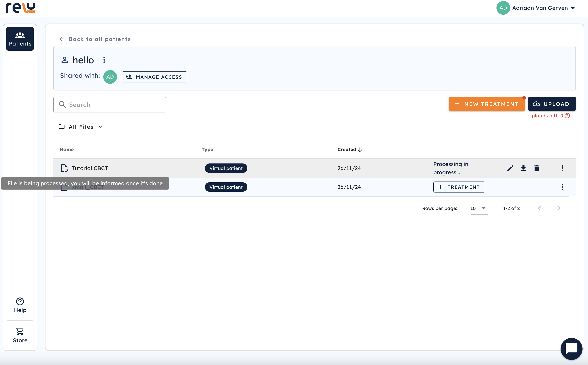Viewport: 588px width, 365px height.
Task: Open the Store from sidebar
Action: pos(20,335)
